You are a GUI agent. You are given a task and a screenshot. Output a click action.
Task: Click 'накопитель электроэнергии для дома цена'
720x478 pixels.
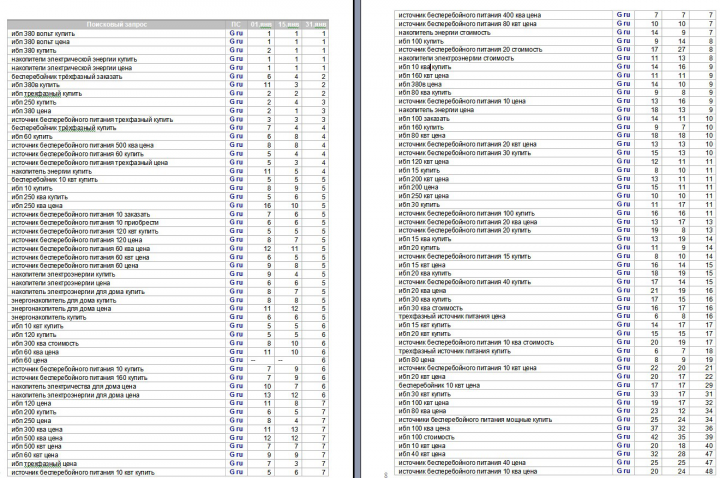pos(75,395)
